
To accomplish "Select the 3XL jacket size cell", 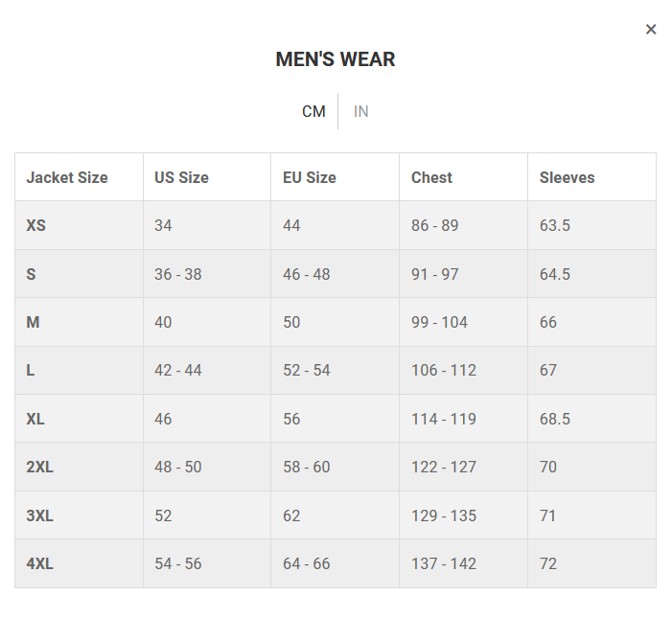I will click(x=39, y=515).
